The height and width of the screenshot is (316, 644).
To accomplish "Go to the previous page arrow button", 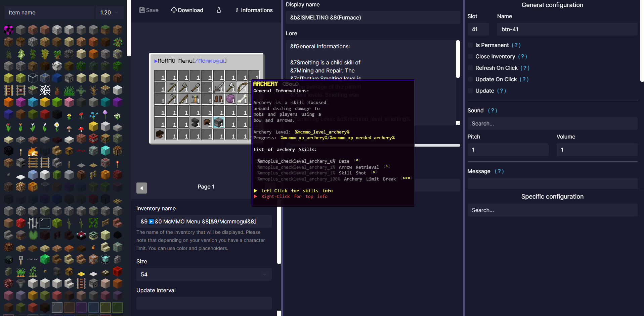I will [x=142, y=188].
